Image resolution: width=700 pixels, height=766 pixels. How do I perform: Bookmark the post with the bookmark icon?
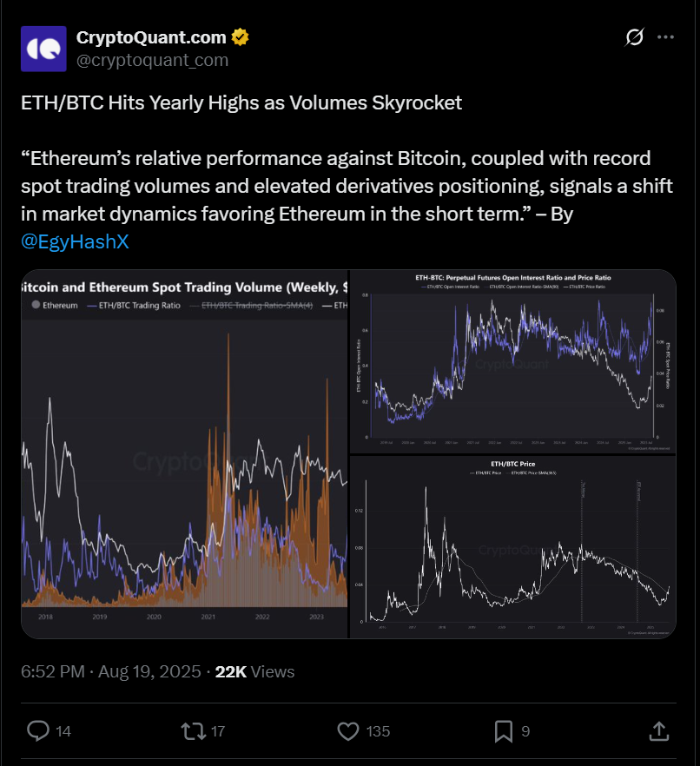coord(504,731)
